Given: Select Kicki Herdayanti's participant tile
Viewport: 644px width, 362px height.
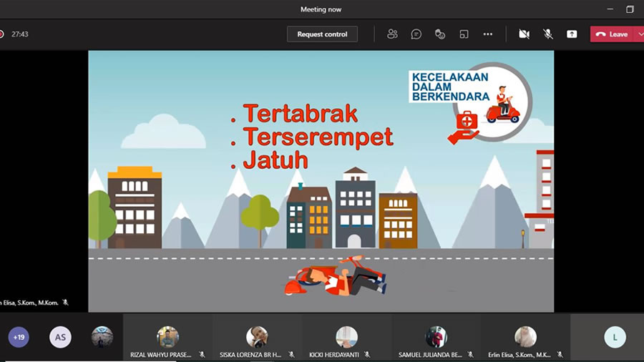Looking at the screenshot, I should [346, 338].
